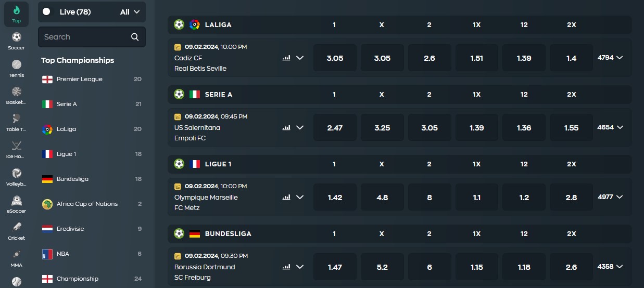Select 2.8 odds under 2X for Marseille

571,197
